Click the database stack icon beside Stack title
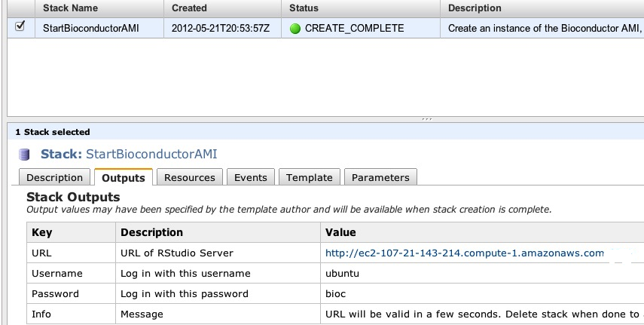Viewport: 644px width, 325px height. coord(25,155)
